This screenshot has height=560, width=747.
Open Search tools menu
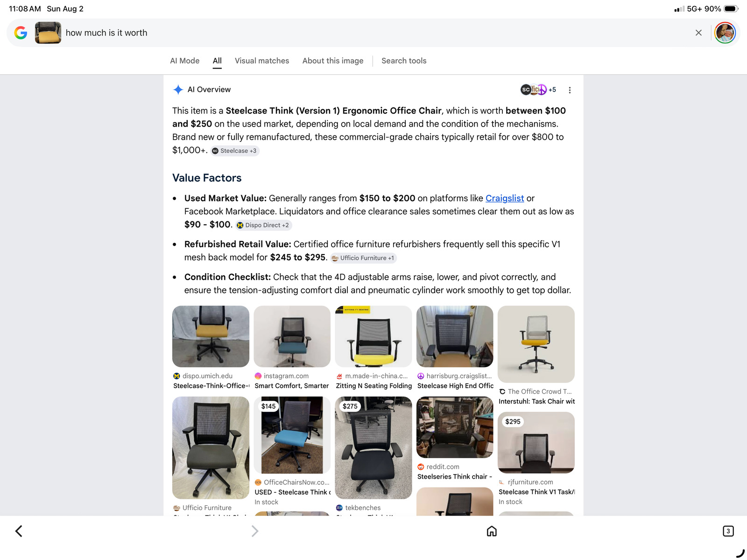click(404, 61)
